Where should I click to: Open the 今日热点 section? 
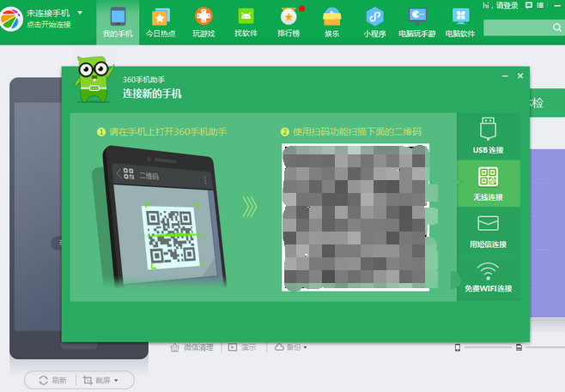161,22
